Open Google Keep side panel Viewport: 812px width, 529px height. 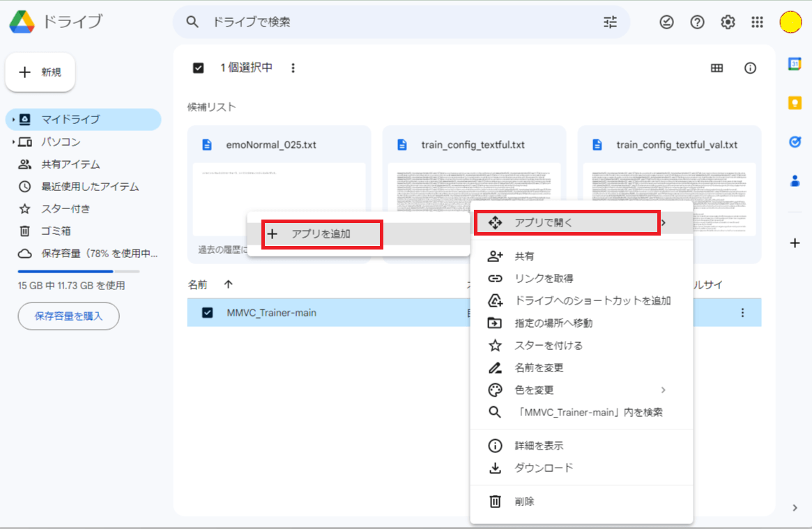pyautogui.click(x=795, y=103)
